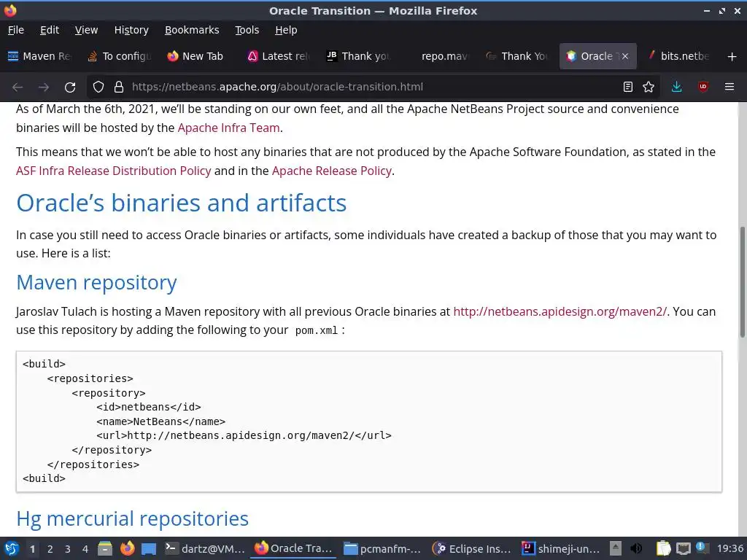The height and width of the screenshot is (560, 747).
Task: Switch to the bits.netbe... tab
Action: click(679, 56)
